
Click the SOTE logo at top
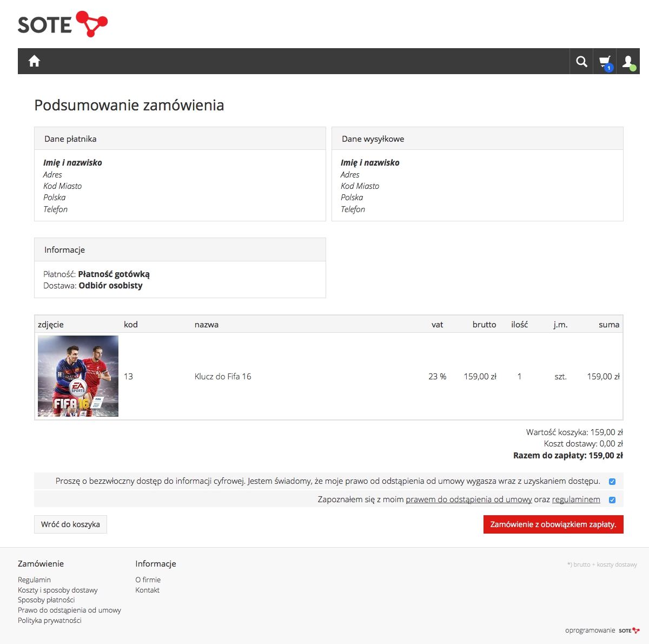(63, 24)
